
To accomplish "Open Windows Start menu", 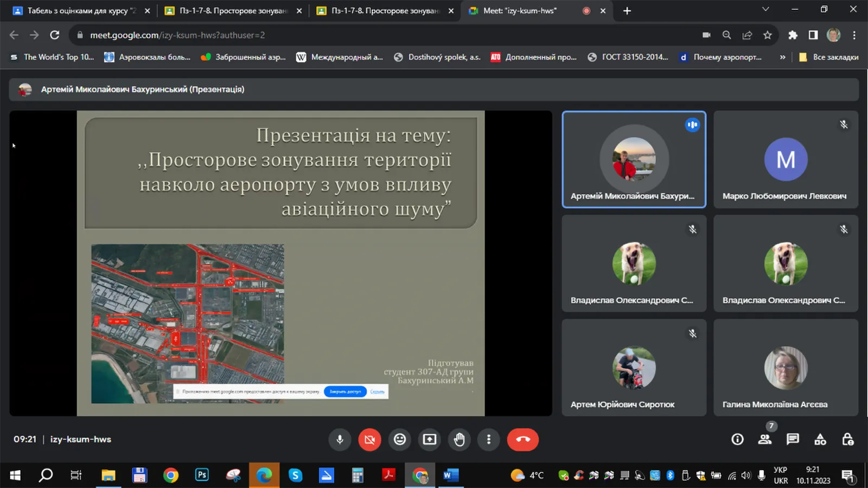I will 15,476.
